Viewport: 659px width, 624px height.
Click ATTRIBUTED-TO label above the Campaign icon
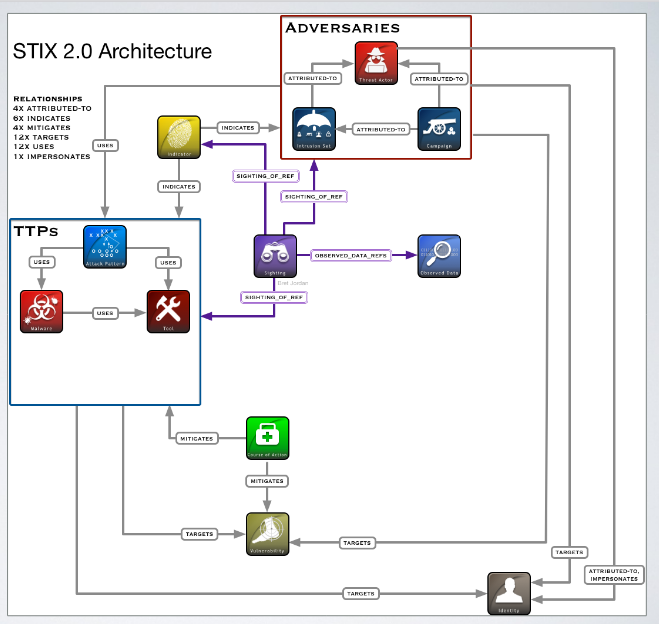coord(439,79)
